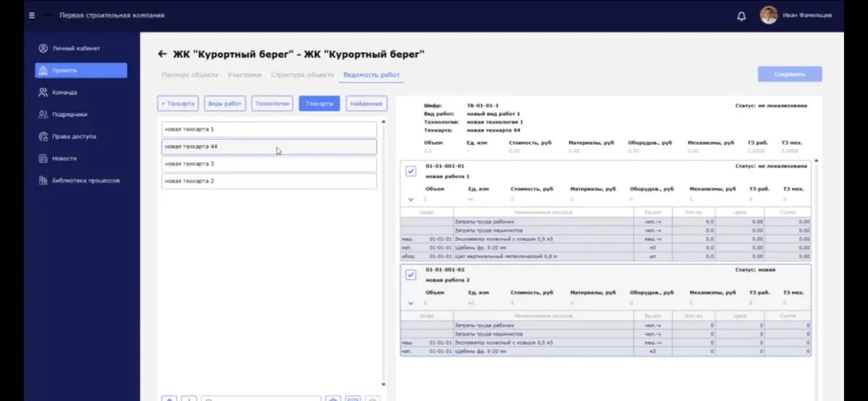This screenshot has width=868, height=401.
Task: Open the hamburger menu in the header
Action: [x=32, y=15]
